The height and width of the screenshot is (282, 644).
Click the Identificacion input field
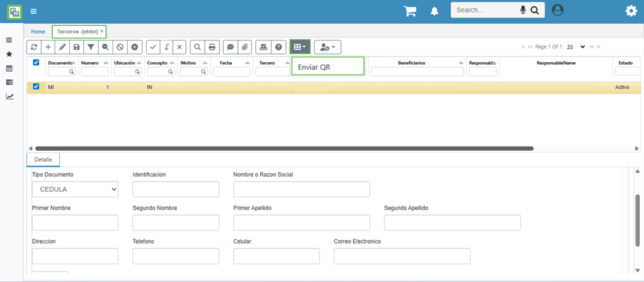click(x=176, y=189)
